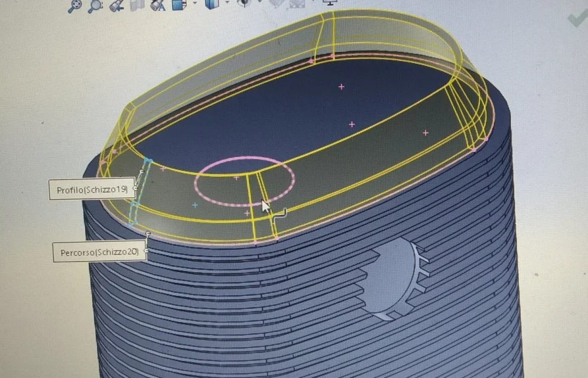Image resolution: width=588 pixels, height=378 pixels.
Task: Activate the Section View tool
Action: click(137, 5)
